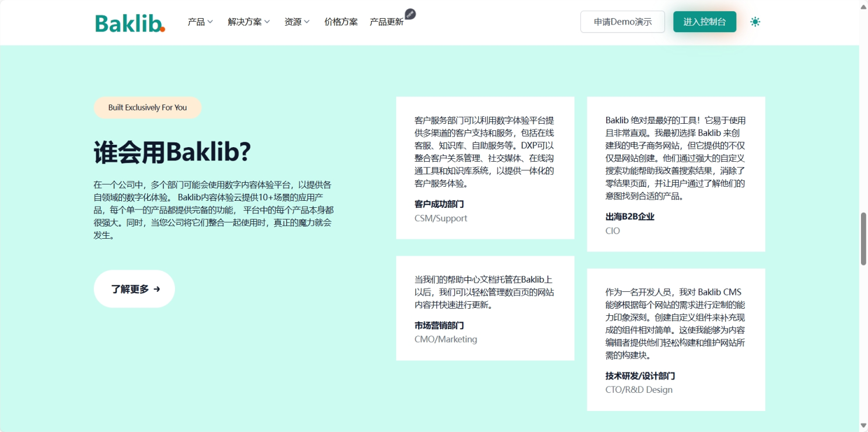Screen dimensions: 868x432
Task: Click the badge icon beside 产品更新
Action: [x=410, y=14]
